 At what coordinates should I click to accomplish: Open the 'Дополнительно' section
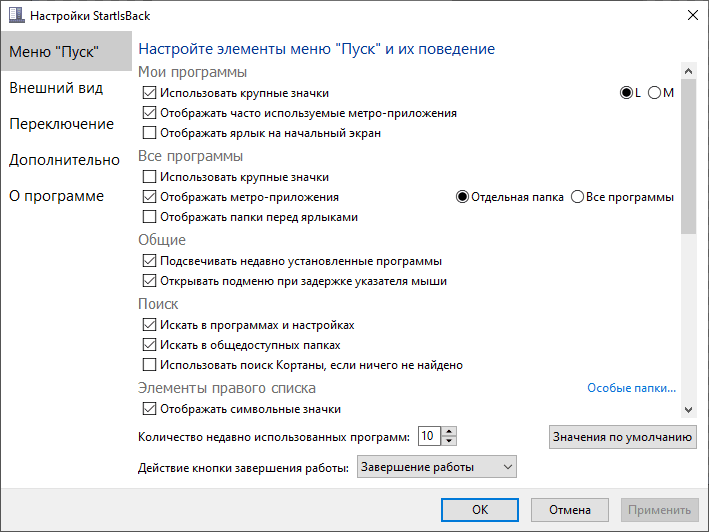click(x=64, y=160)
